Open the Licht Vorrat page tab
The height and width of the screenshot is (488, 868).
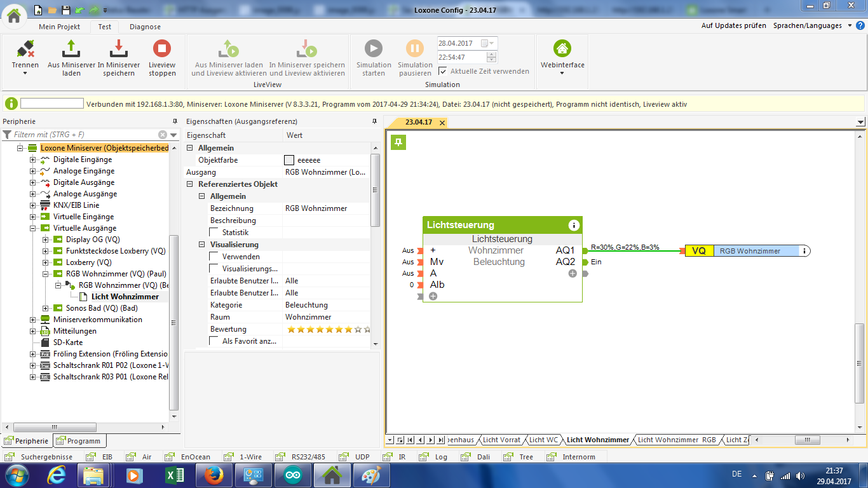pyautogui.click(x=501, y=440)
